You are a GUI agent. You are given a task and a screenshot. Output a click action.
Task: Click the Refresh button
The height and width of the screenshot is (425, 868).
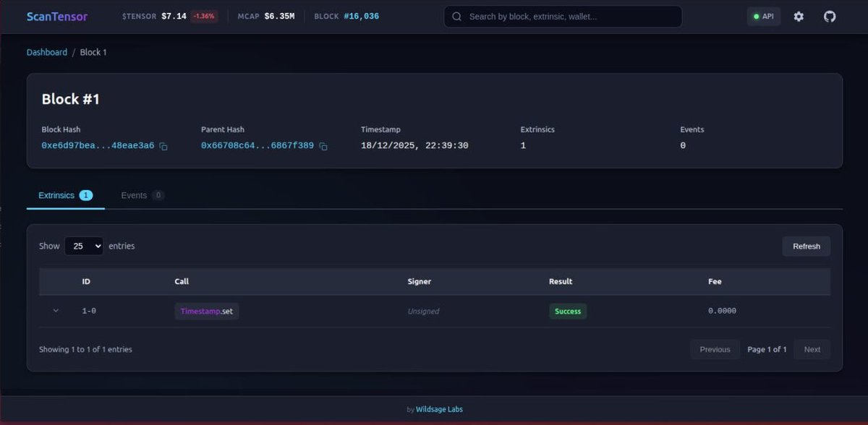coord(806,246)
